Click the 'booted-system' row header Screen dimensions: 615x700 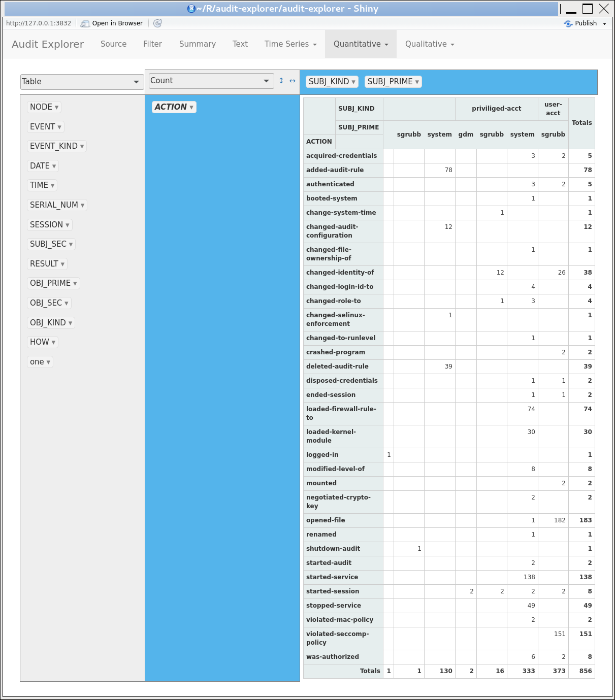tap(343, 198)
